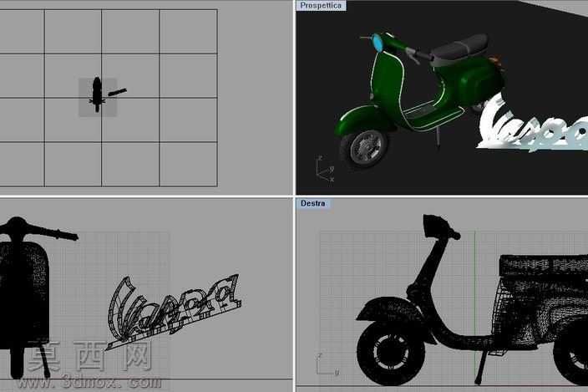This screenshot has height=392, width=588.
Task: Select the Vespa logo wireframe in front view
Action: [173, 312]
